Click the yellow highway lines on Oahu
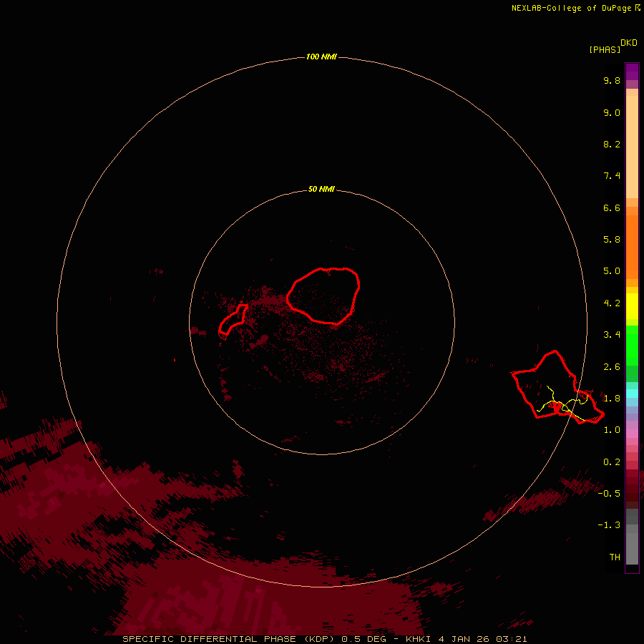Screen dimensions: 644x644 564,404
